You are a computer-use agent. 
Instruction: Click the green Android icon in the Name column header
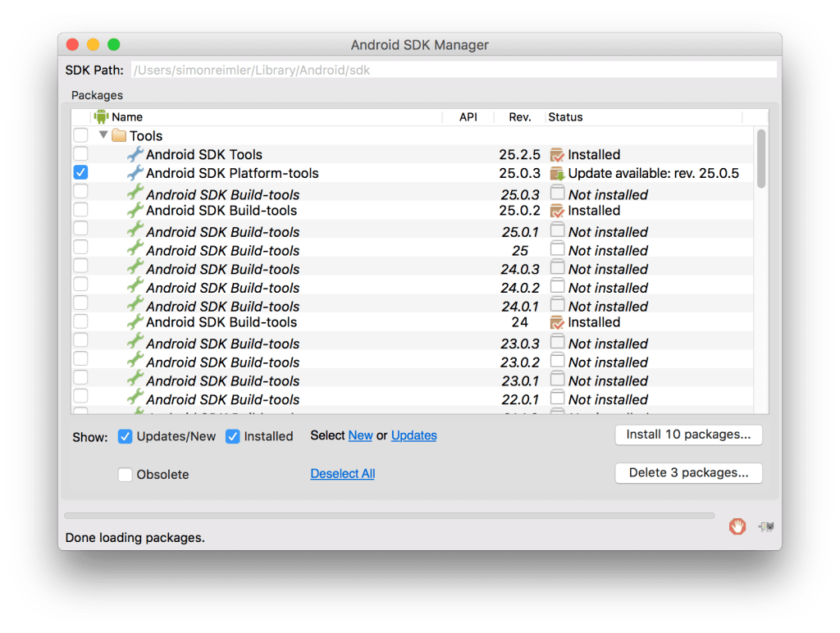[x=103, y=116]
